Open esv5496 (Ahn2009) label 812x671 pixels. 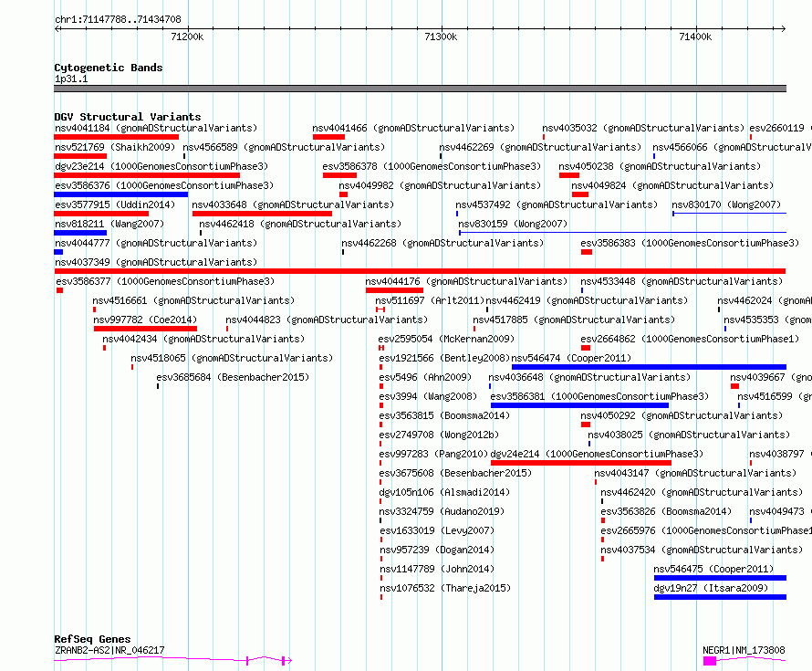426,377
